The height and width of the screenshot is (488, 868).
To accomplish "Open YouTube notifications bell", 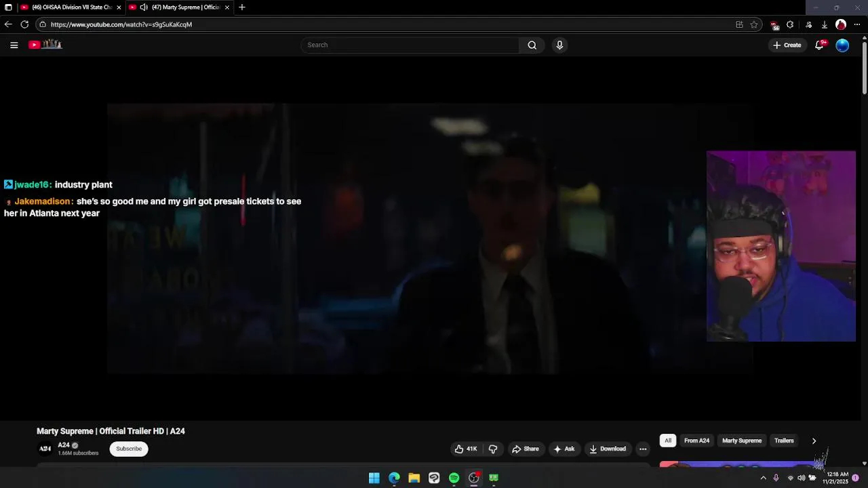I will (819, 45).
